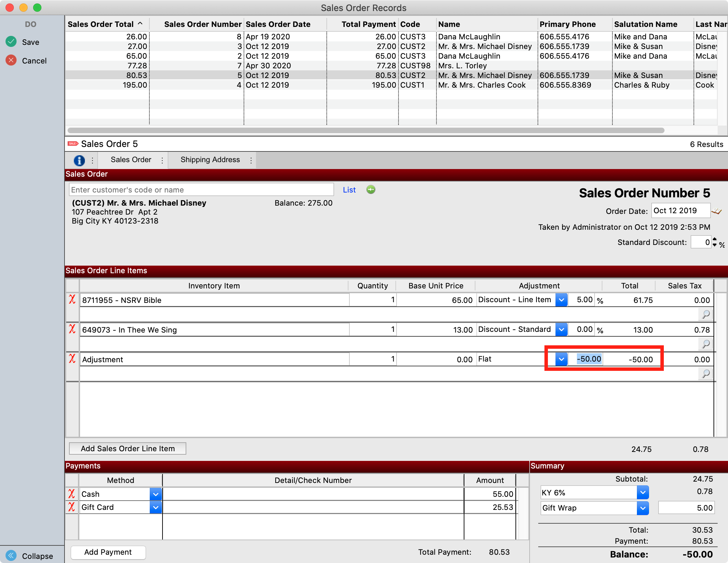
Task: Open the Gift Wrap dropdown
Action: [642, 508]
